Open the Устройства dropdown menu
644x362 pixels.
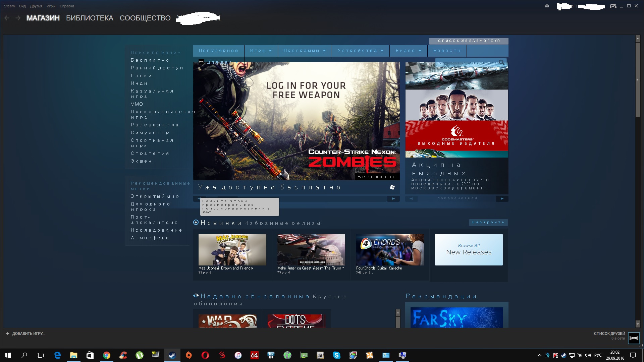(360, 51)
